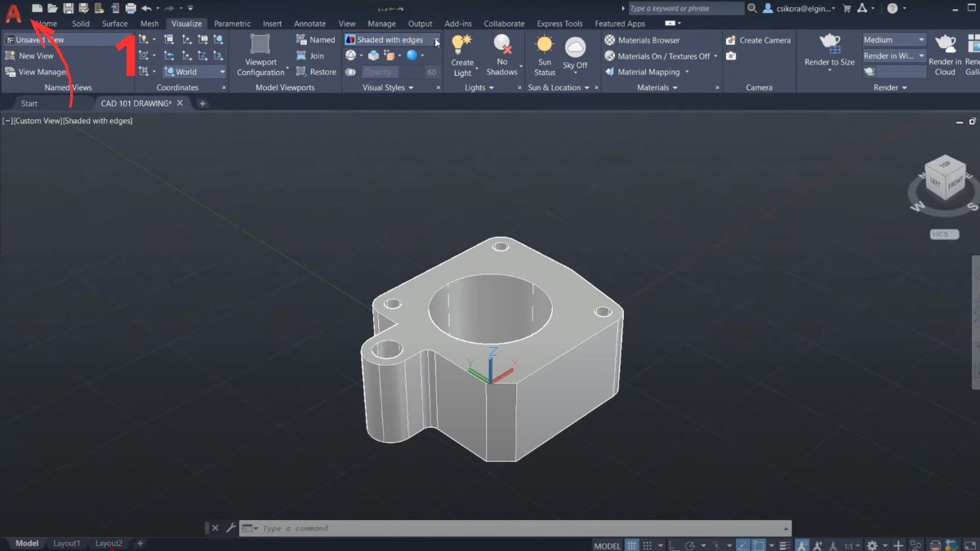Open the Express Tools ribbon tab
This screenshot has width=980, height=551.
click(x=559, y=23)
